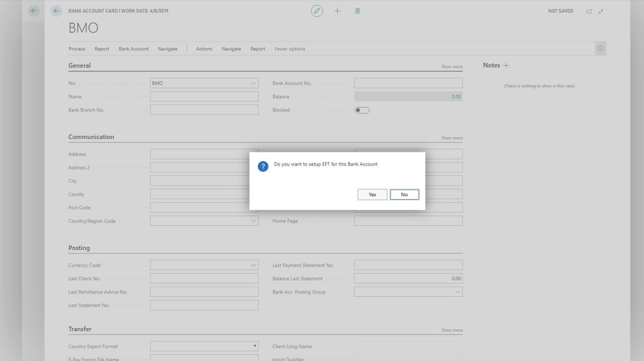The image size is (644, 361).
Task: Click the Bank Branch No. field
Action: click(x=204, y=110)
